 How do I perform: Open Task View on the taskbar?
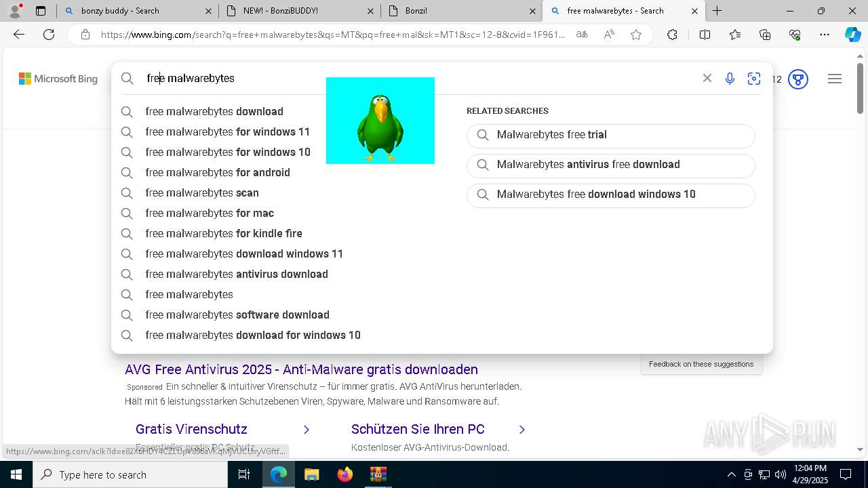[244, 474]
